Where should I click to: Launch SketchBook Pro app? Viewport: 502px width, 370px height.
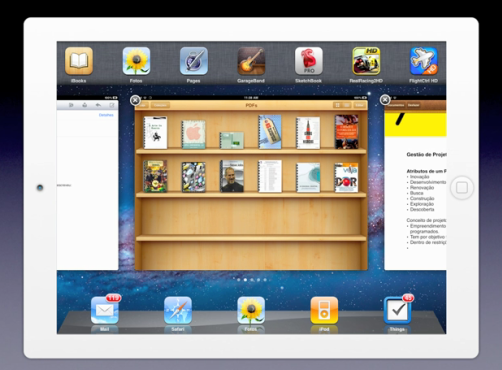[x=309, y=61]
